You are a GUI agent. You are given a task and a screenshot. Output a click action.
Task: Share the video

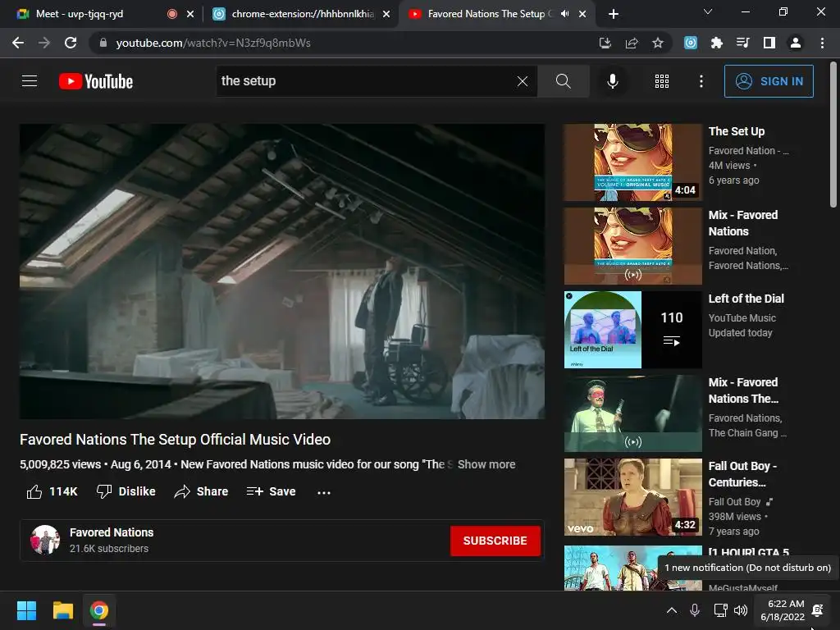202,491
